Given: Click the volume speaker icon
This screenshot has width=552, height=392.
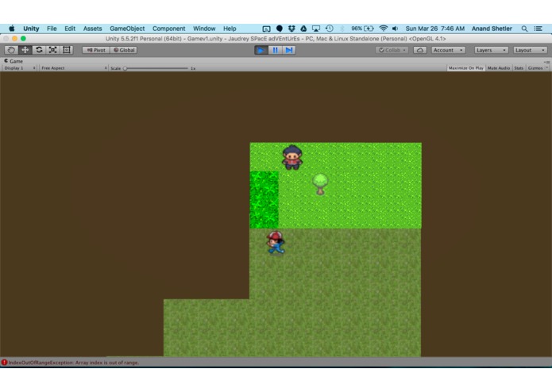Looking at the screenshot, I should [x=396, y=29].
